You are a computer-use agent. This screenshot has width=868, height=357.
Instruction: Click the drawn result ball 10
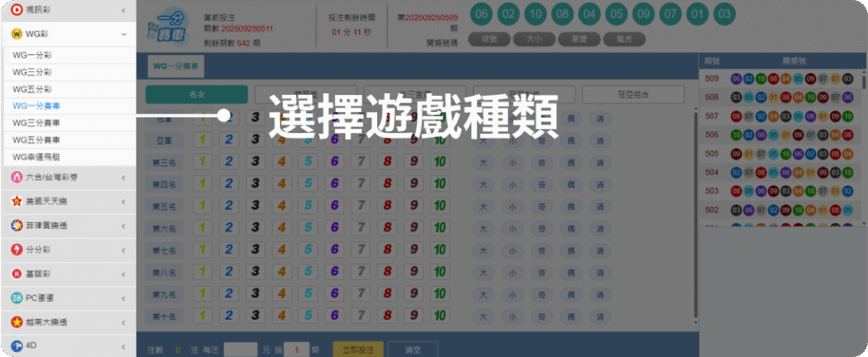pyautogui.click(x=535, y=14)
